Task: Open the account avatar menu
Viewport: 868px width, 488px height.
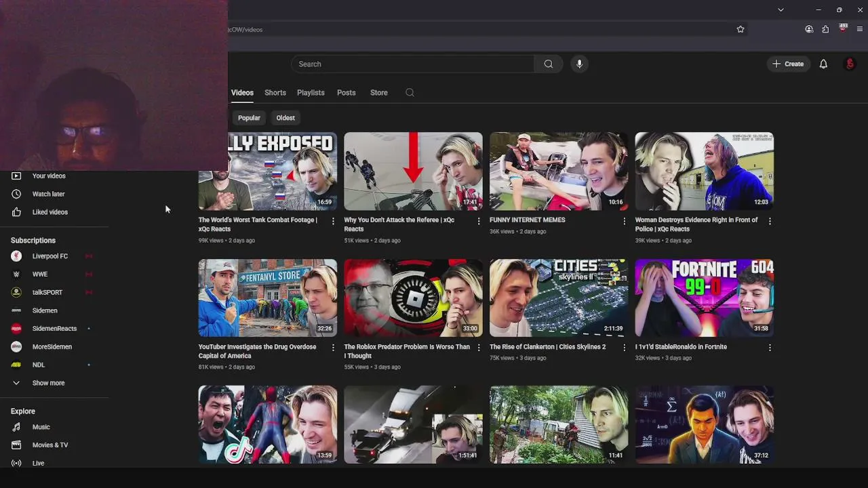Action: tap(850, 64)
